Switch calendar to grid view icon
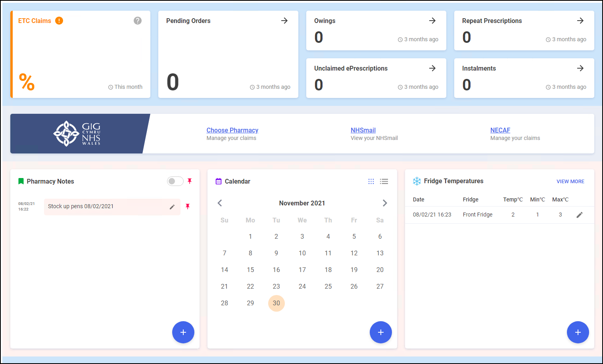 tap(371, 181)
